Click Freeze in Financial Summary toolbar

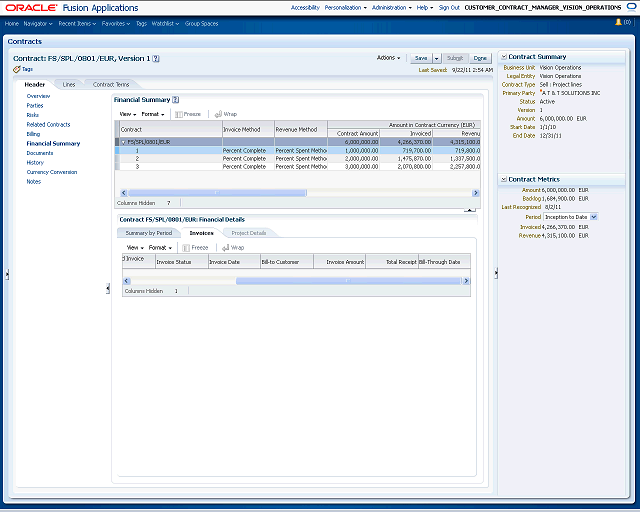pyautogui.click(x=188, y=114)
